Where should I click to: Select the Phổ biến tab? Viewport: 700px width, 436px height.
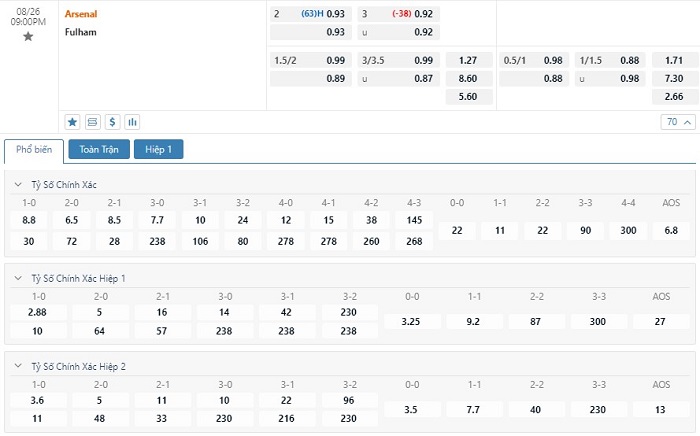(x=34, y=150)
